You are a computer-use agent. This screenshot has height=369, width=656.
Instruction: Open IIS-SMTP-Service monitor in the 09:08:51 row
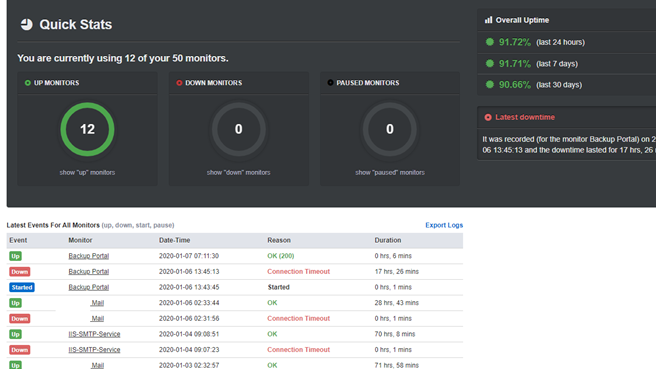coord(94,334)
